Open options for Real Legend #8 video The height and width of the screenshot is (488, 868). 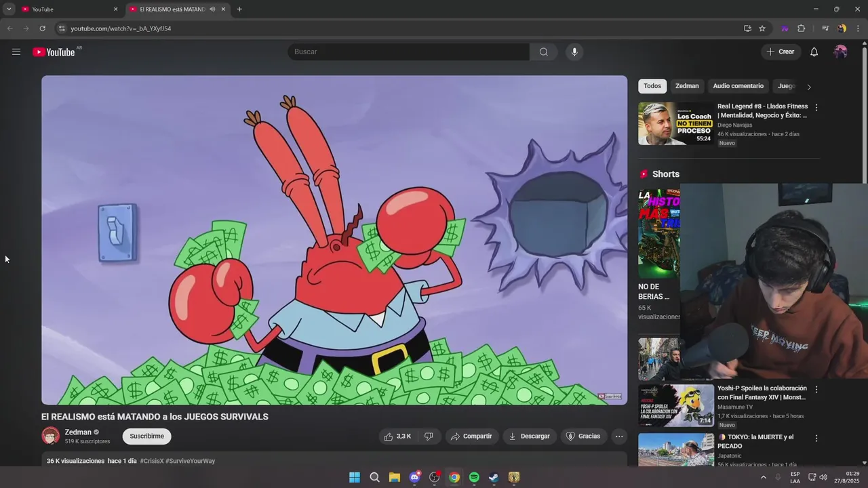pos(816,108)
